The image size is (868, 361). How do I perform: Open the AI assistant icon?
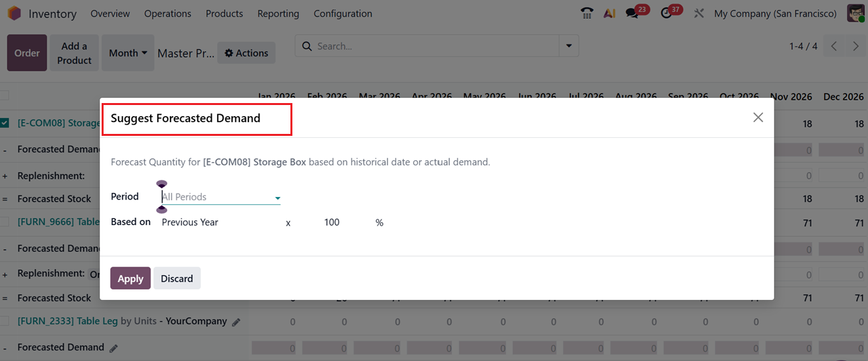pyautogui.click(x=610, y=13)
